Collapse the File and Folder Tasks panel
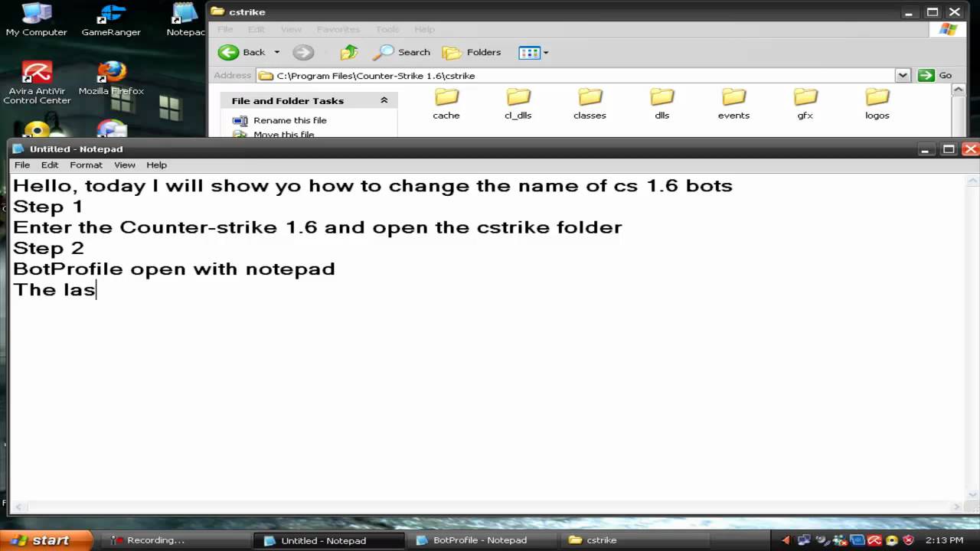 click(384, 100)
